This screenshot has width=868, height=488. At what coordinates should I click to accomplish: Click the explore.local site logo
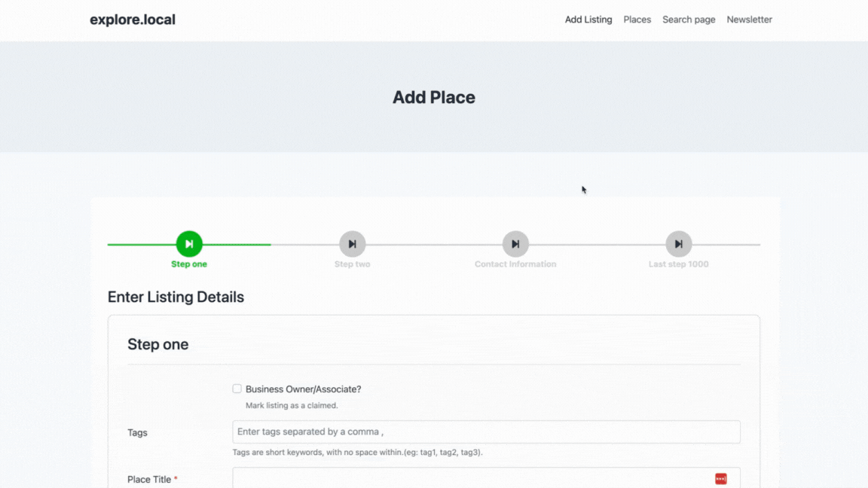[x=133, y=20]
